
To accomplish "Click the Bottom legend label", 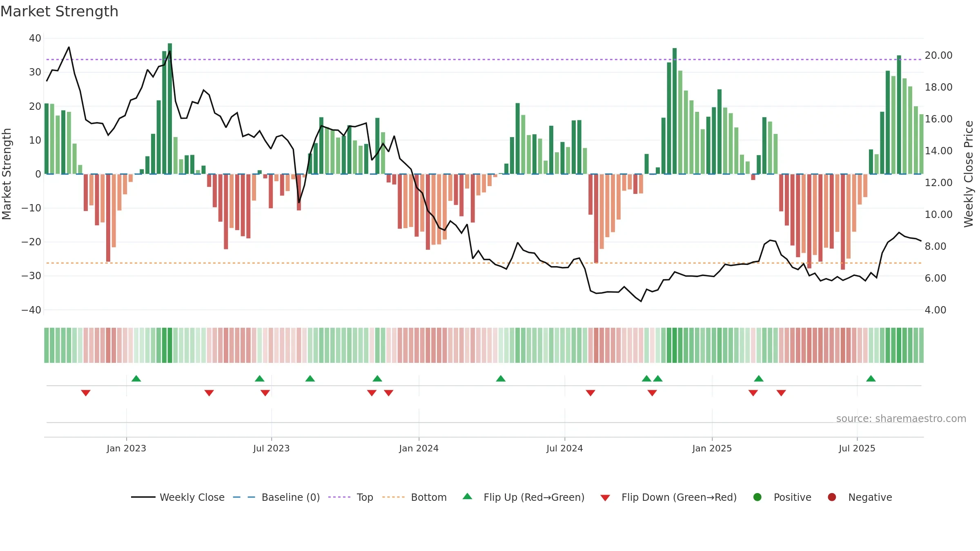I will [429, 497].
